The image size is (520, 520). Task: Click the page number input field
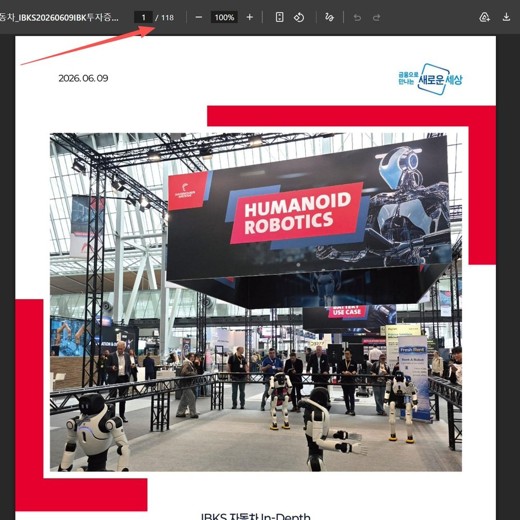click(143, 17)
